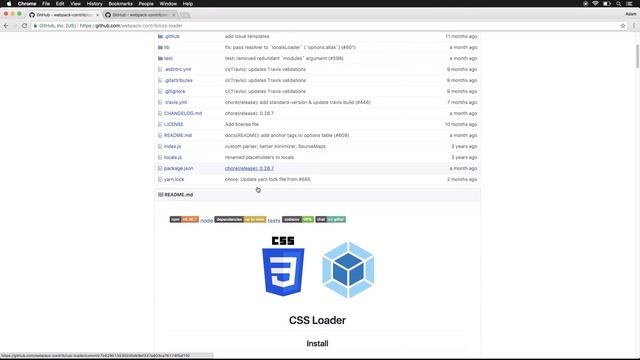
Task: Open the View menu
Action: [x=76, y=4]
